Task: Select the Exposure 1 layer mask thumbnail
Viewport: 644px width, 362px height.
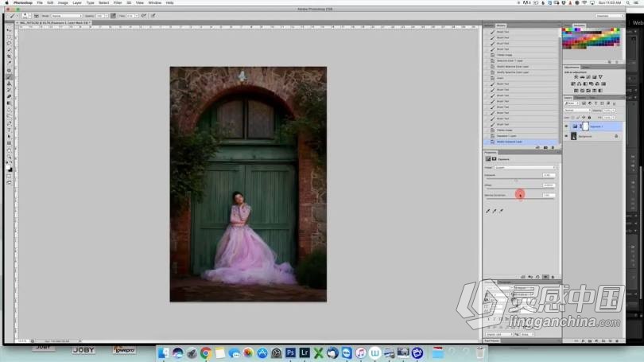Action: click(585, 127)
